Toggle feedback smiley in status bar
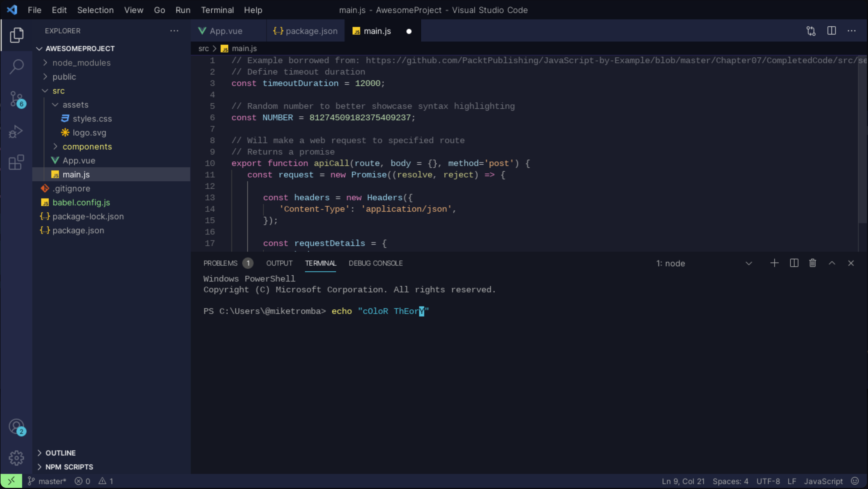The width and height of the screenshot is (868, 489). pyautogui.click(x=855, y=481)
